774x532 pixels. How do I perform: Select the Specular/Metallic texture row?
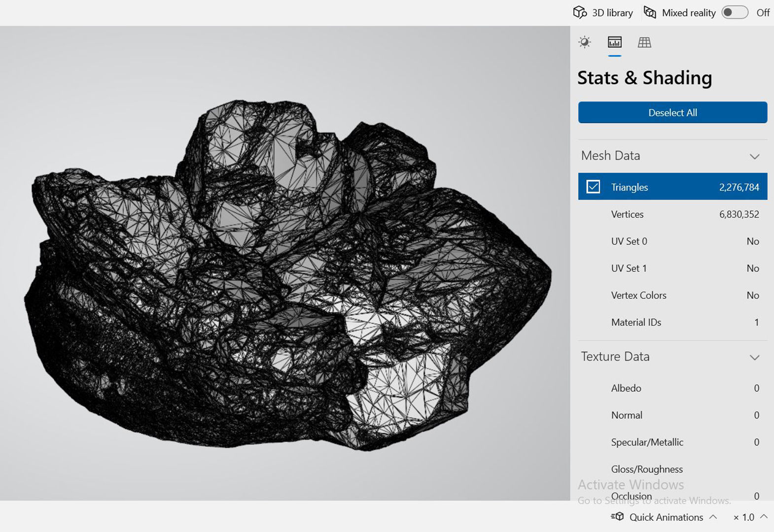tap(672, 442)
